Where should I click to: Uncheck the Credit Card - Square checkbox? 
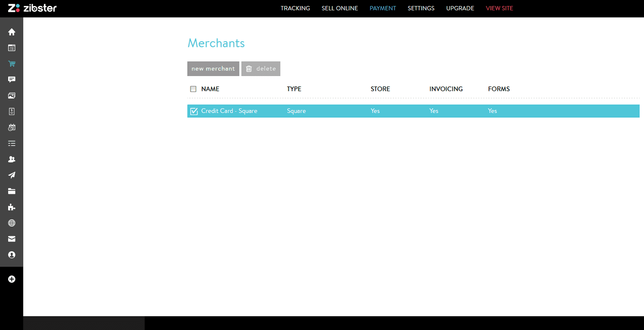pos(194,111)
